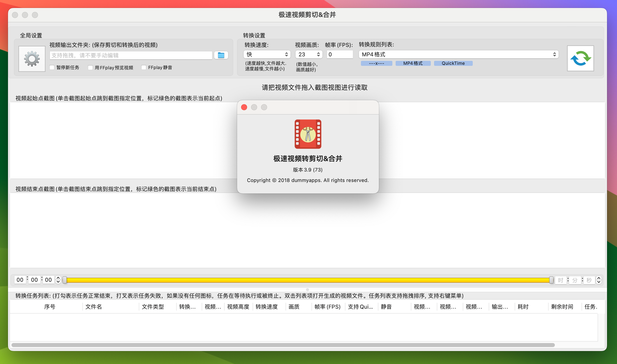Click the film-scissors app icon in About dialog
Screen dimensions: 617x364
pyautogui.click(x=308, y=134)
